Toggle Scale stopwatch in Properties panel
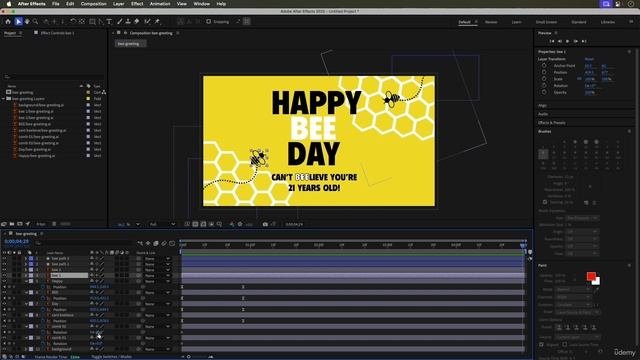Image resolution: width=640 pixels, height=360 pixels. [544, 79]
